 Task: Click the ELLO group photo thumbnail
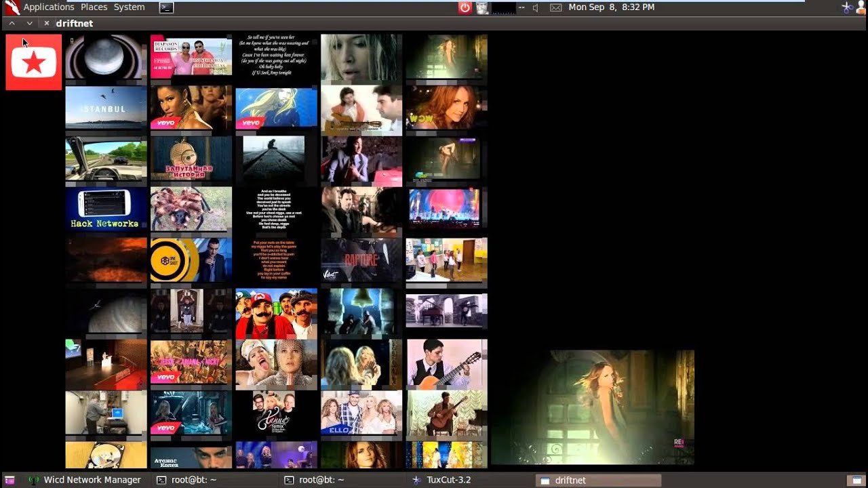pos(361,413)
